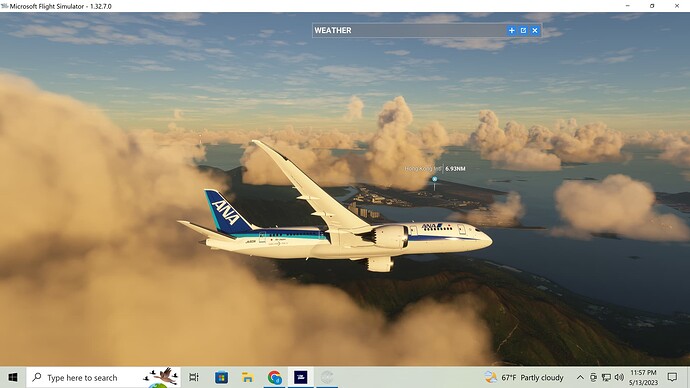
Task: Select Flight Simulator taskbar icon
Action: tap(301, 377)
